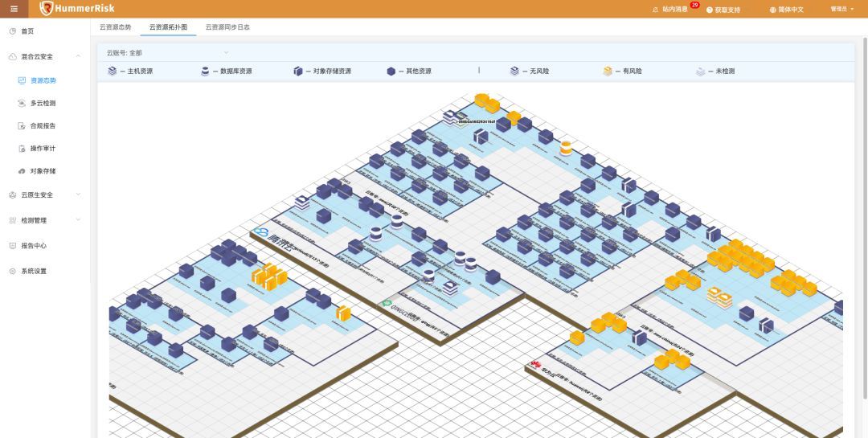Click the 主机资源 legend icon

click(113, 71)
